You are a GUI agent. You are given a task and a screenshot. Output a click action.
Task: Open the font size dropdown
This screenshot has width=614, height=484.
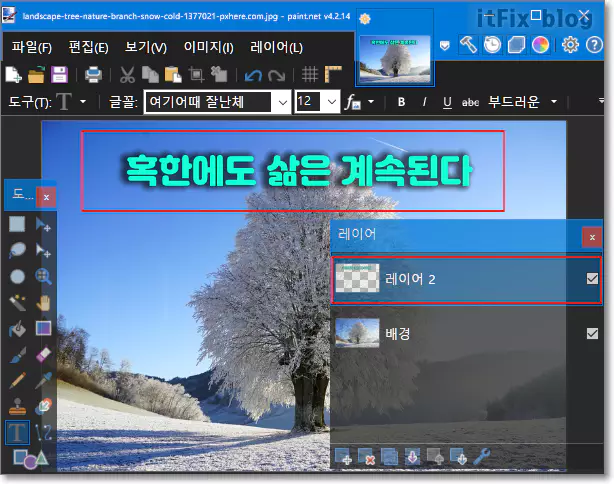(x=332, y=102)
